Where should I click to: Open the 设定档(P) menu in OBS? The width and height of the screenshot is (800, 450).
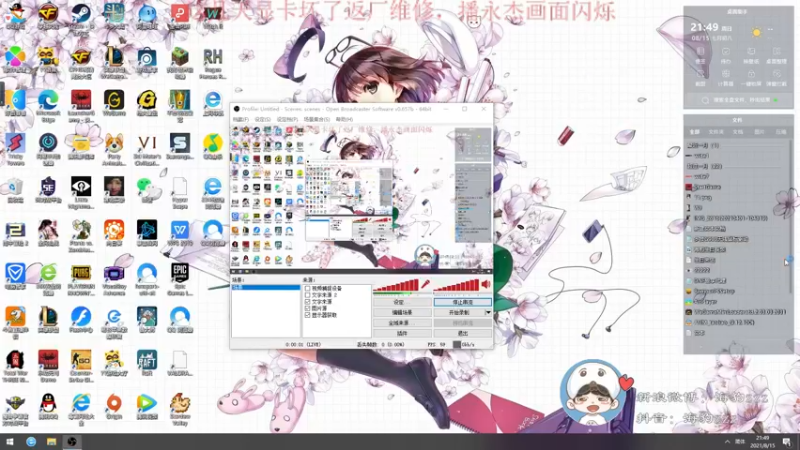pyautogui.click(x=287, y=119)
